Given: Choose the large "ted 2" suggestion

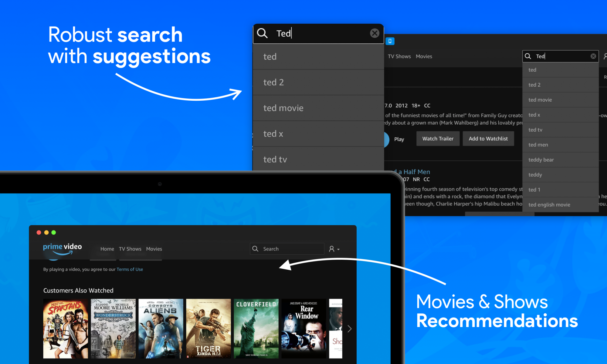Looking at the screenshot, I should point(318,82).
